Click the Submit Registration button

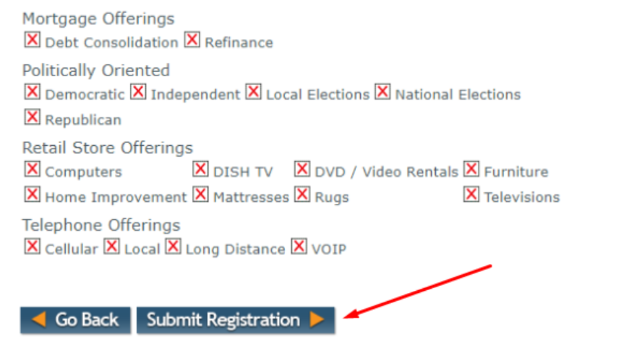235,320
